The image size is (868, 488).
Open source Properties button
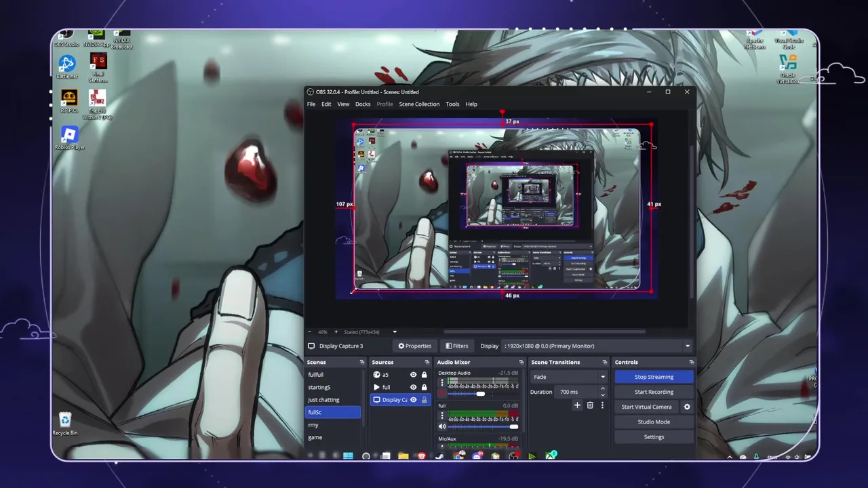(414, 346)
